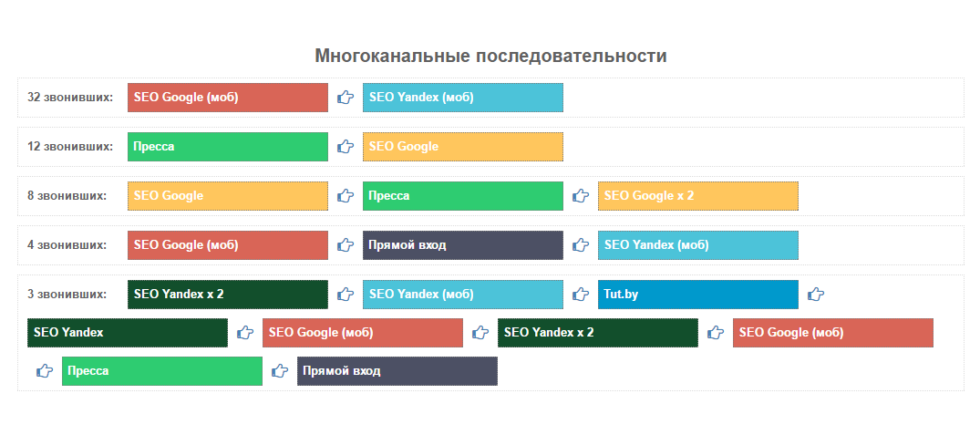Click the 'Многоканальные последовательности' heading

(x=490, y=57)
